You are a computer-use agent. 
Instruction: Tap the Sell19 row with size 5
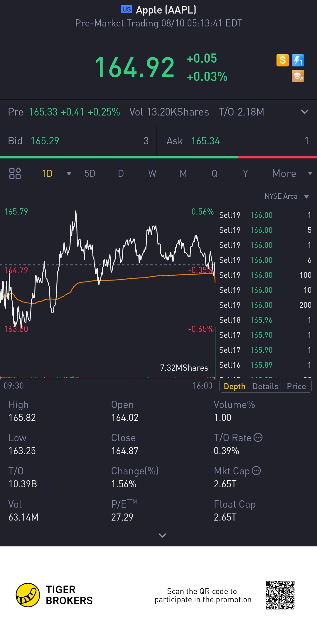pyautogui.click(x=265, y=230)
